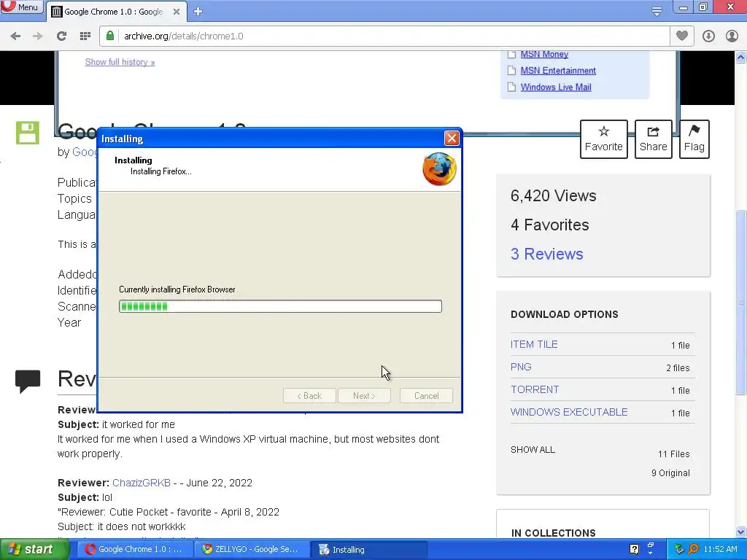
Task: Click the page scrollbar thumb
Action: click(x=741, y=301)
